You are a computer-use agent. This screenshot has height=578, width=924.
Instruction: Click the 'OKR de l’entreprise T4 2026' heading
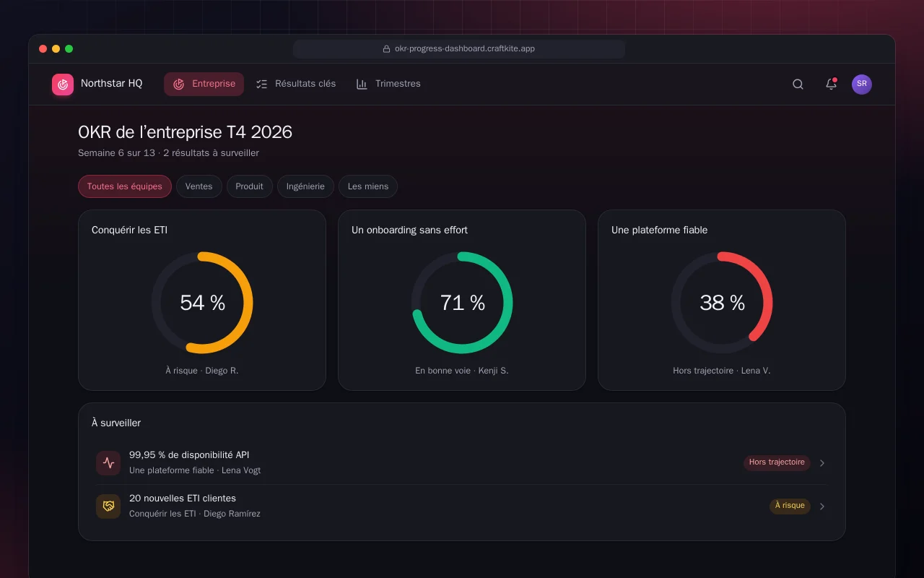(185, 132)
